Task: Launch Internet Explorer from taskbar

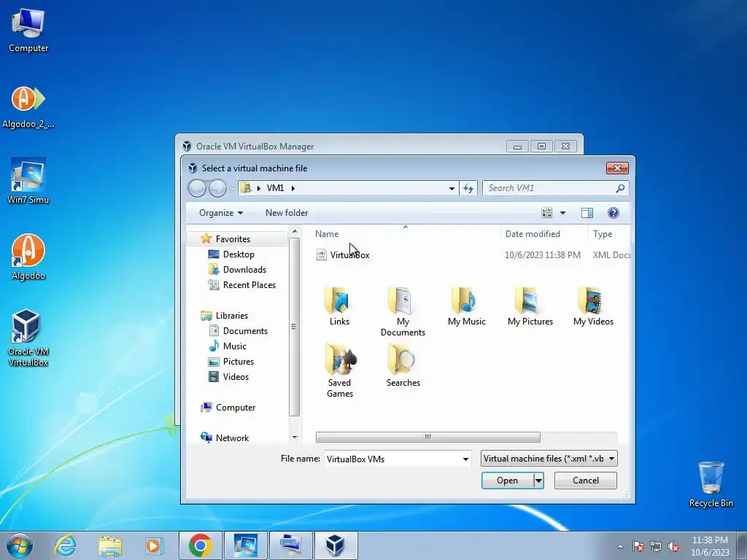Action: (x=65, y=545)
